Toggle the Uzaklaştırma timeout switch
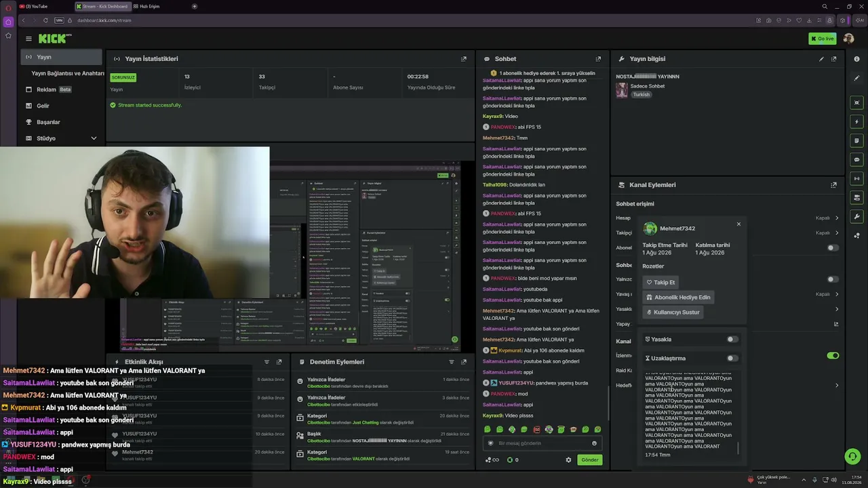The width and height of the screenshot is (868, 488). point(732,358)
